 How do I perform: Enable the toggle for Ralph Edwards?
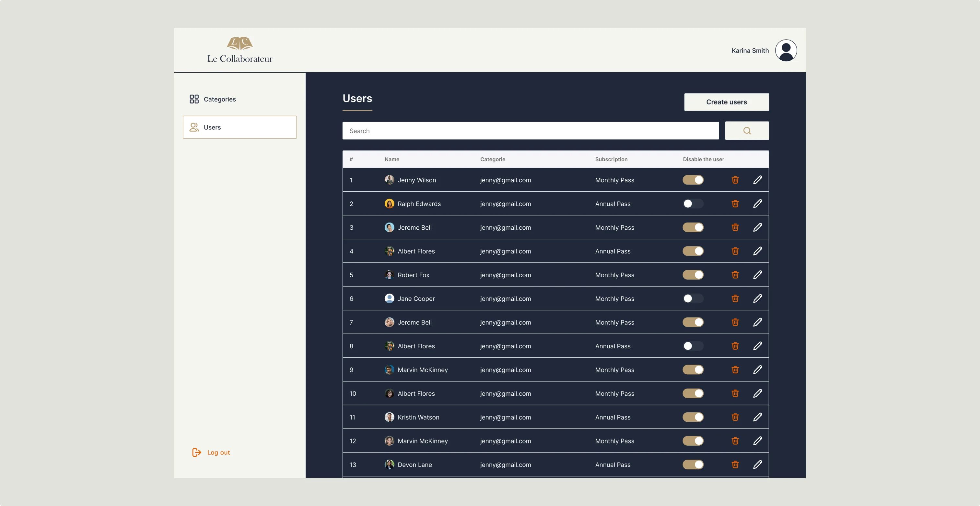pyautogui.click(x=693, y=204)
